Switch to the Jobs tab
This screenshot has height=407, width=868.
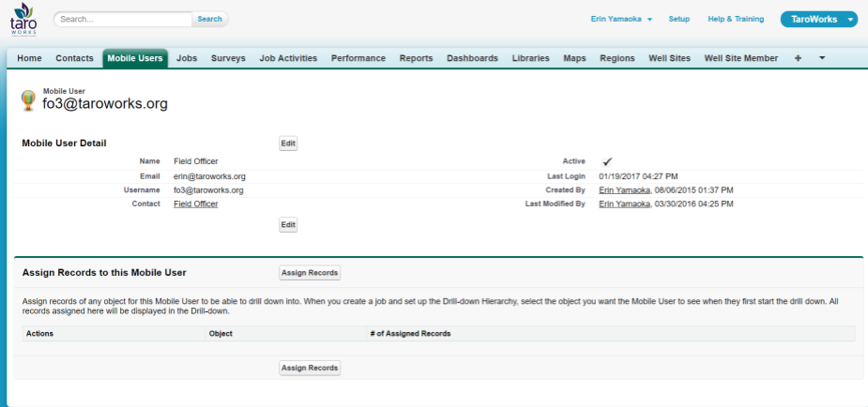click(187, 58)
